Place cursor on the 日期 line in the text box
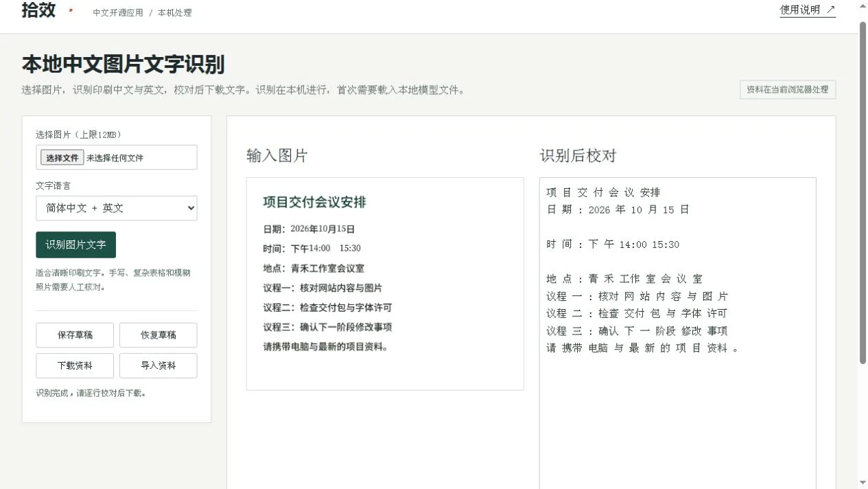The image size is (868, 489). pos(618,209)
